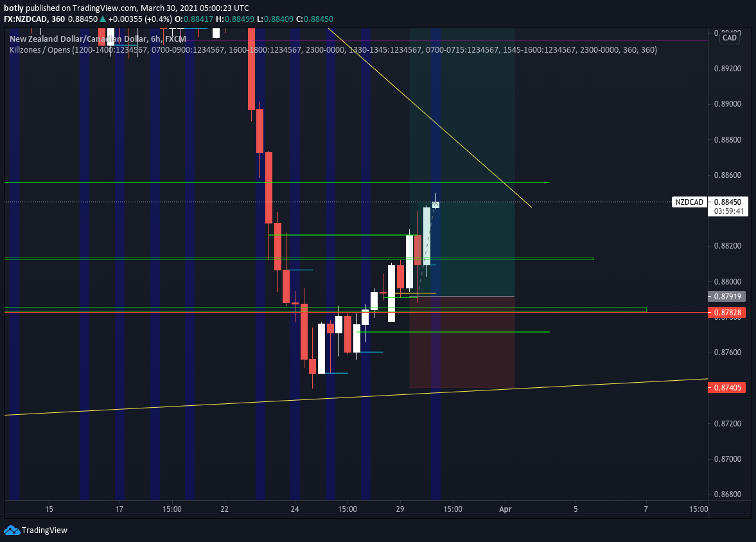Click the 29 date label on time axis
The width and height of the screenshot is (756, 542).
[400, 509]
